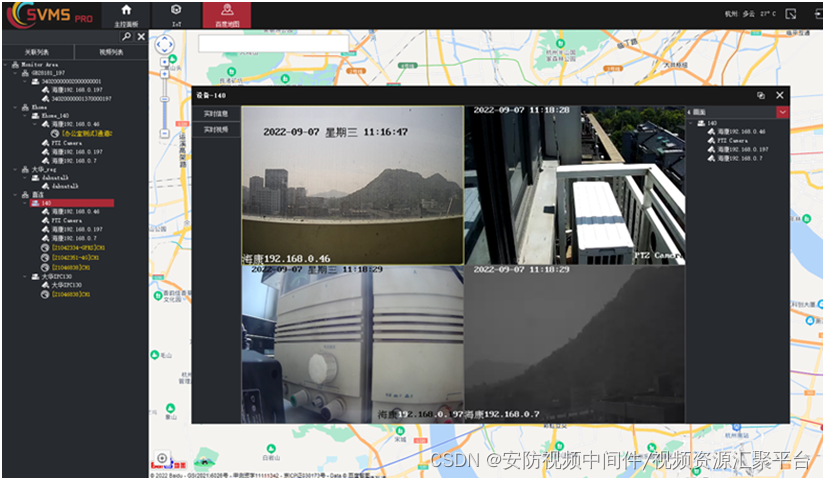Collapse the 直连 group arrow

[15, 195]
